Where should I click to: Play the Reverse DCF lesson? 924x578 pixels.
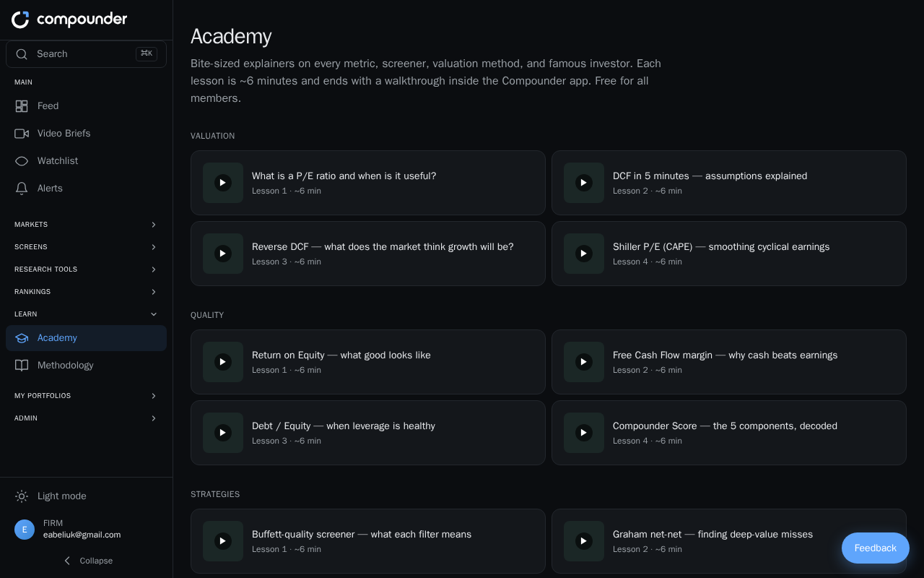pos(223,254)
